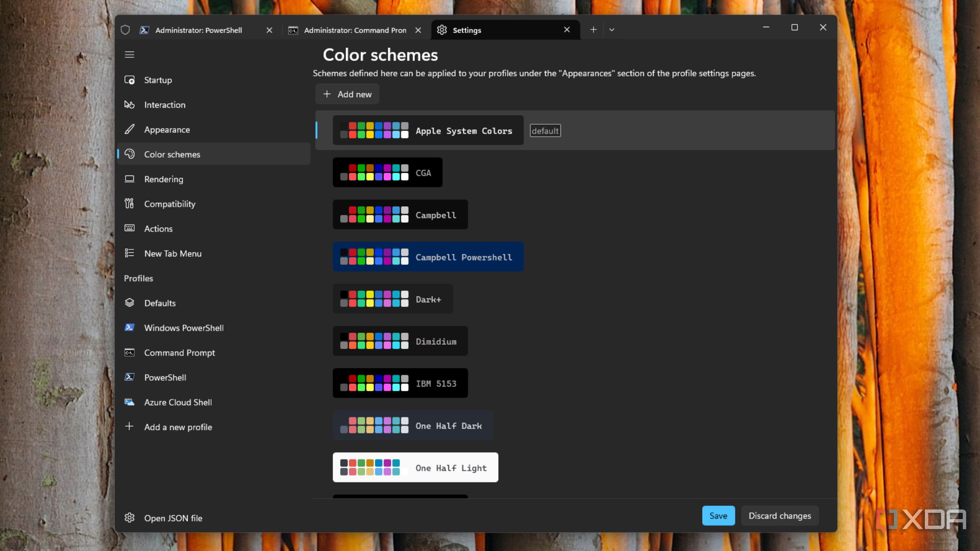Click Add new color scheme button

[347, 94]
